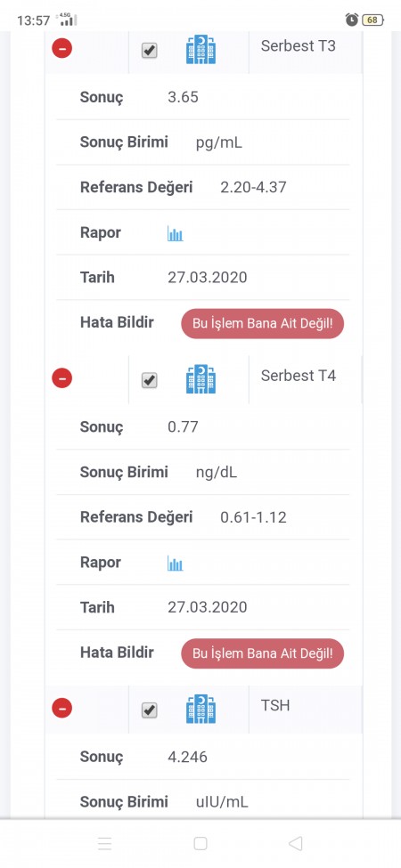401x868 pixels.
Task: Report error for Serbest T4 via Bu İşlem Bana Ait Değil
Action: tap(263, 653)
